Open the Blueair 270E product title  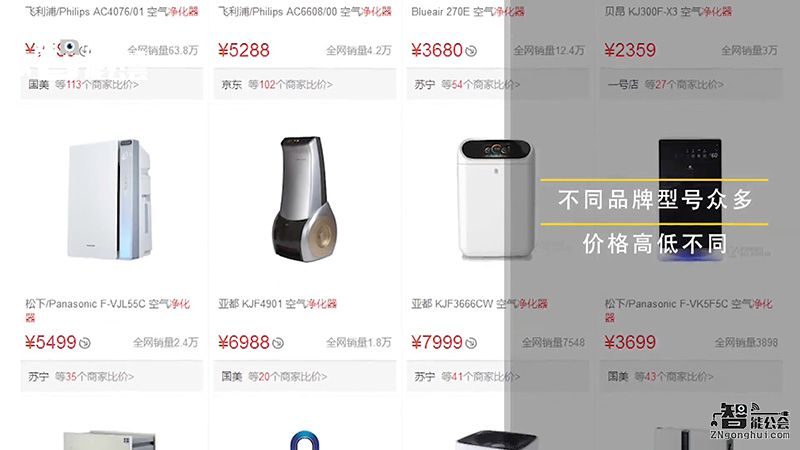click(468, 11)
